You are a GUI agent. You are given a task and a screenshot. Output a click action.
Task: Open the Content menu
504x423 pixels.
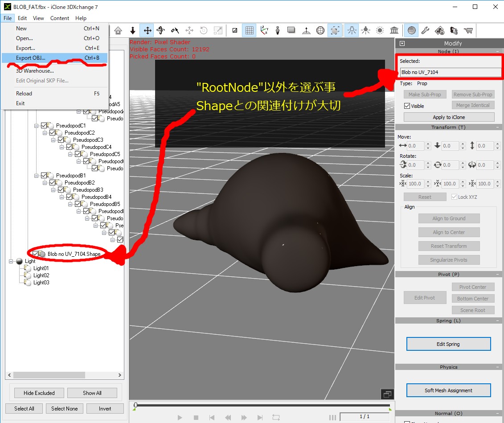point(59,18)
